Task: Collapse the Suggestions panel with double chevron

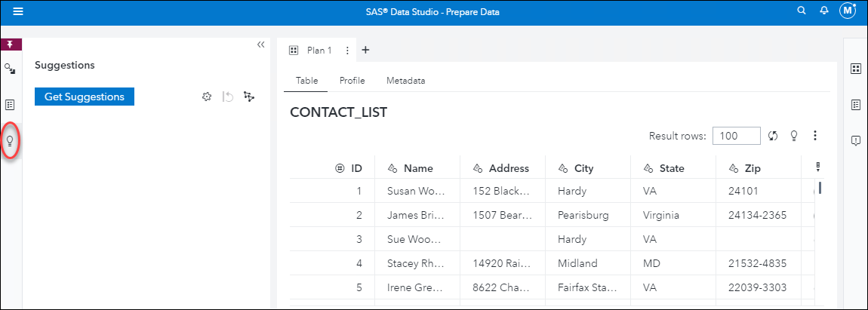Action: click(x=260, y=45)
